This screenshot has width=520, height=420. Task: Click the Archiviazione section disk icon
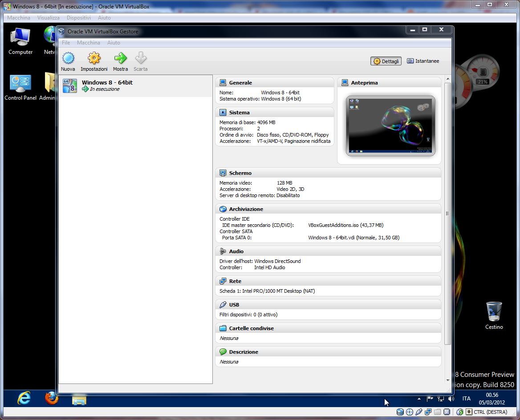[223, 209]
